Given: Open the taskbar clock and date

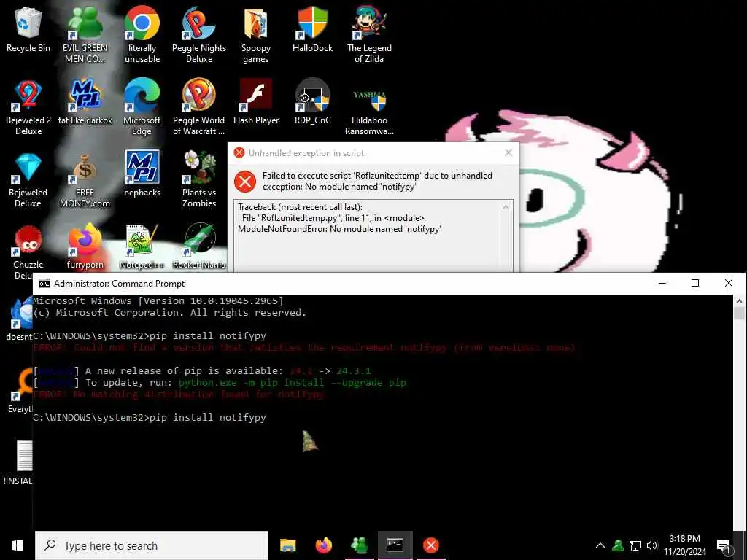Looking at the screenshot, I should coord(684,545).
